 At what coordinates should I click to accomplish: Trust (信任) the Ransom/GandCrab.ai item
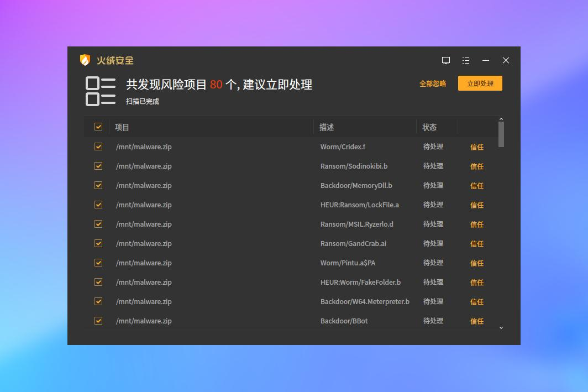pos(477,244)
